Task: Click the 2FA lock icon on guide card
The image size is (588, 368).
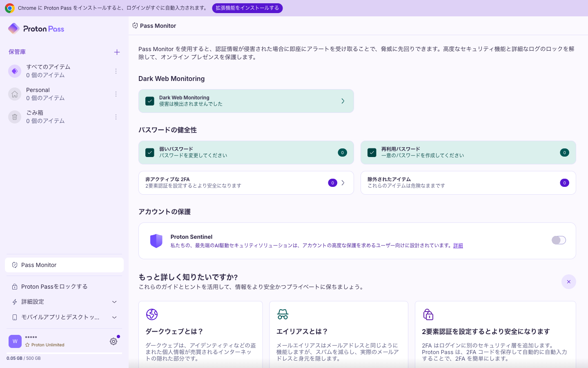Action: [x=428, y=314]
